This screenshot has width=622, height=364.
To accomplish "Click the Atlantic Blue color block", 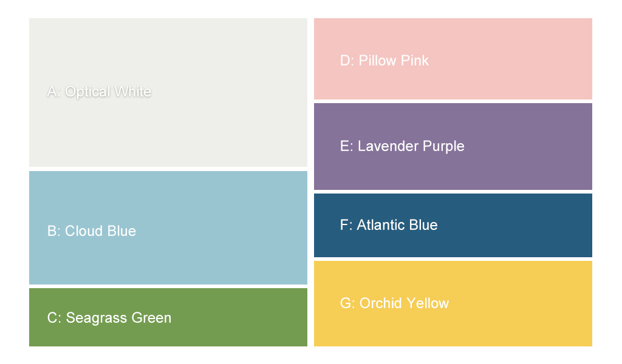I will click(453, 225).
